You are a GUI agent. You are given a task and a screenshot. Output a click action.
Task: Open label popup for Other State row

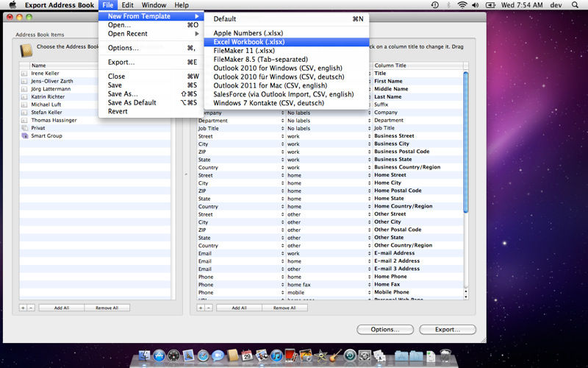(x=370, y=238)
